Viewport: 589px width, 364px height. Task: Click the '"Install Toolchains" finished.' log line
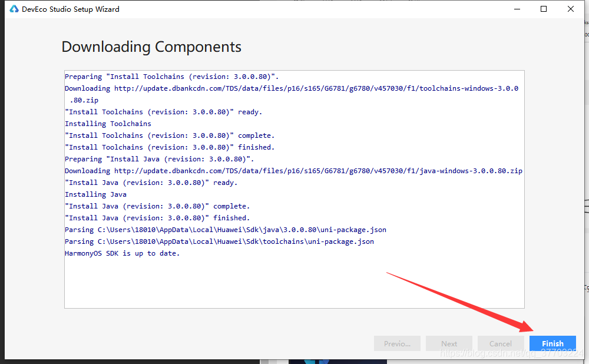click(x=170, y=147)
